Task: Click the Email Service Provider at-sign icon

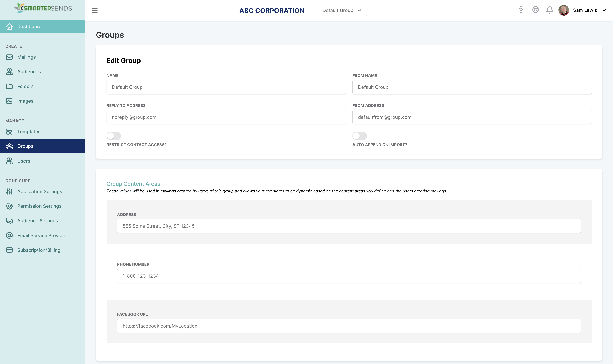Action: [9, 235]
